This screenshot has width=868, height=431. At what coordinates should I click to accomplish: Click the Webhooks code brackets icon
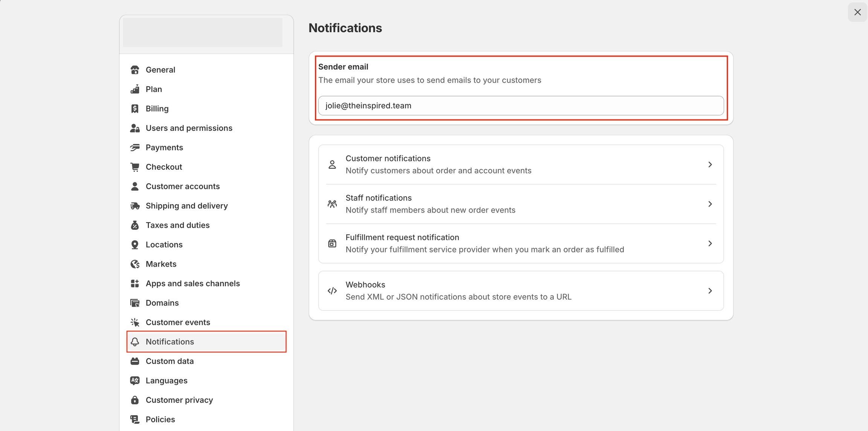click(332, 291)
